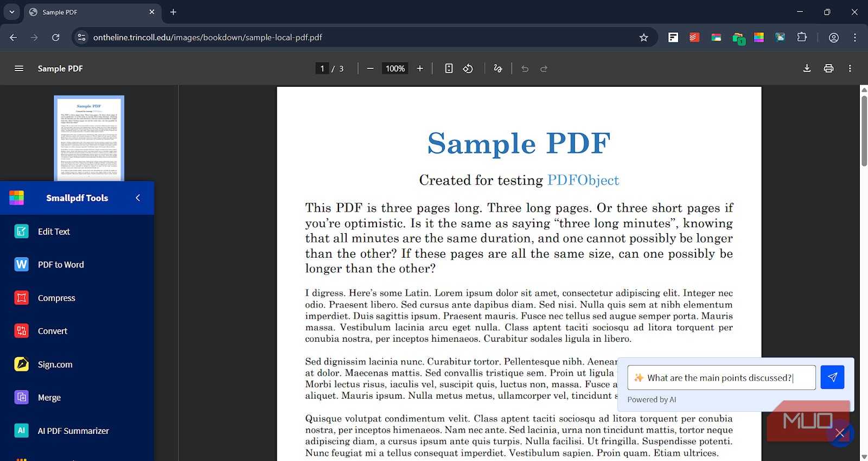Print the PDF document
Screen dimensions: 868x461
tap(828, 68)
